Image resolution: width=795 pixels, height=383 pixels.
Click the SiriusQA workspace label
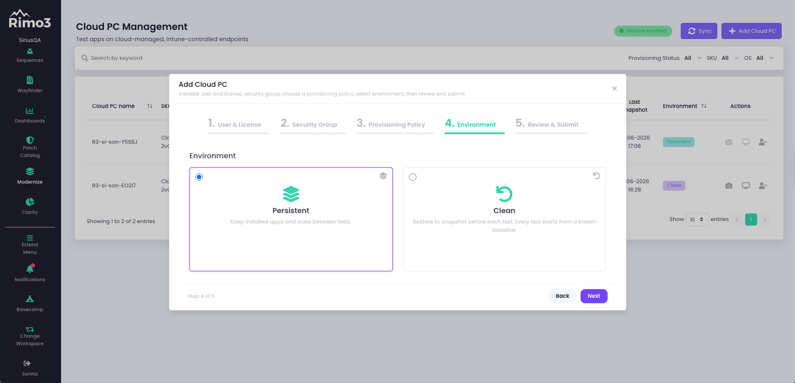click(30, 40)
